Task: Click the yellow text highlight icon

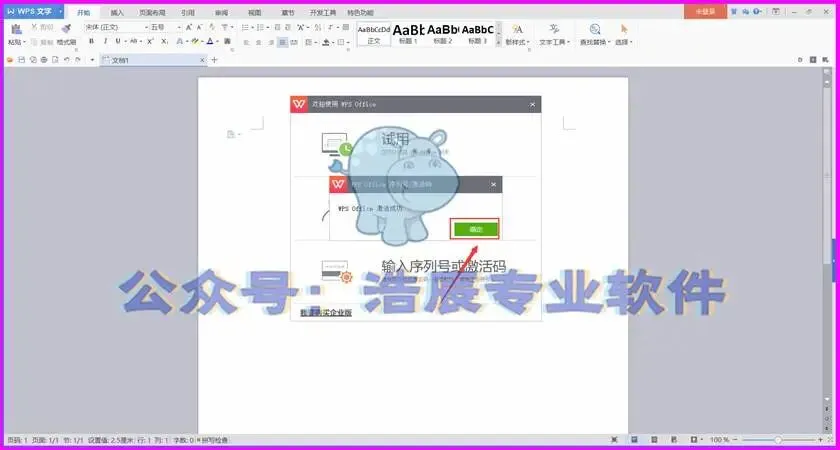Action: (194, 41)
